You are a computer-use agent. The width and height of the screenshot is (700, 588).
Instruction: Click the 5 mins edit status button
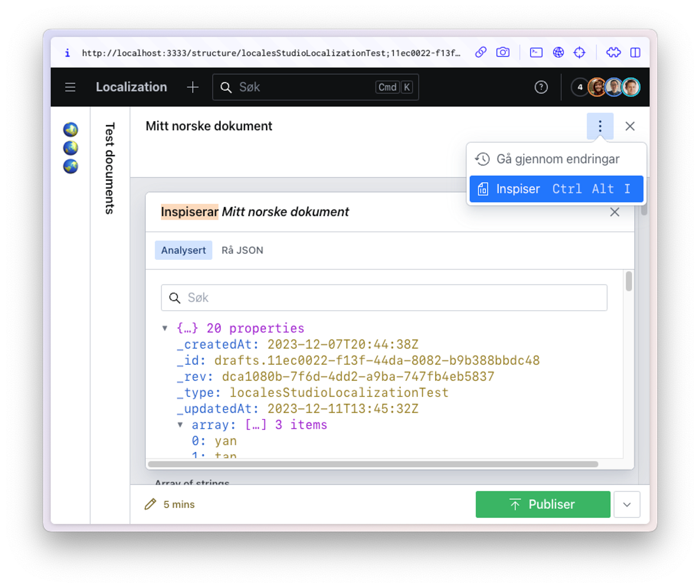[x=170, y=505]
